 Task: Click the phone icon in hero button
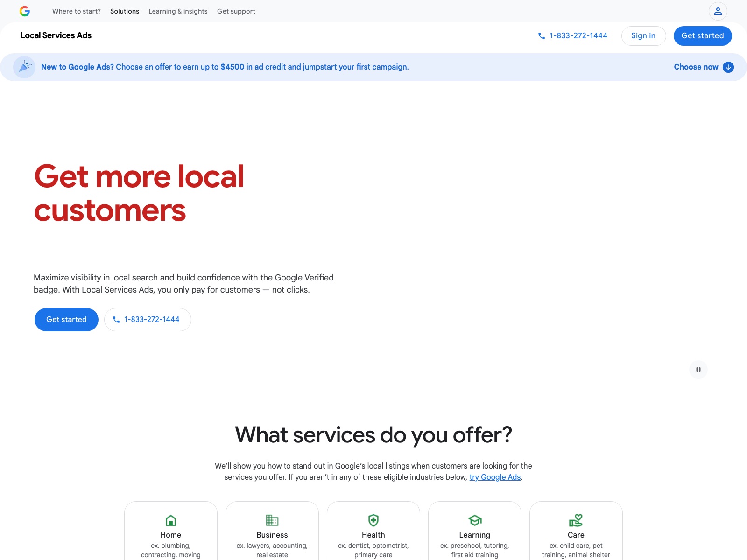(116, 320)
